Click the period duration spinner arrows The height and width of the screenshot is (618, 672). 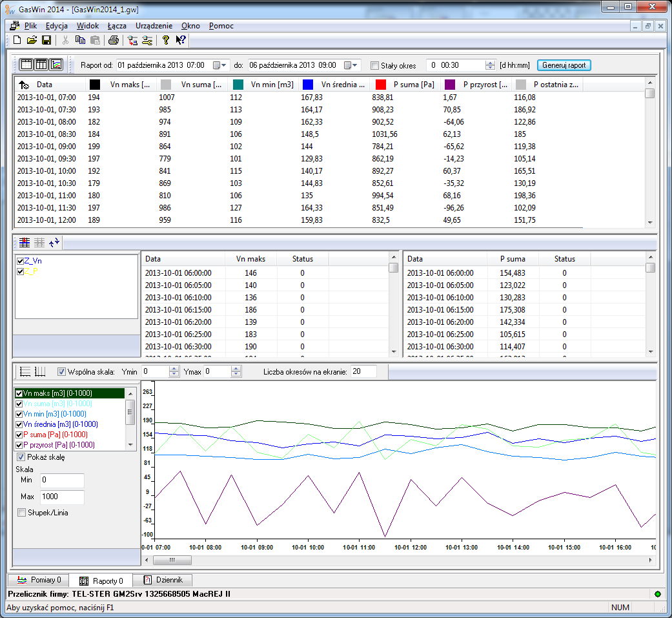tap(491, 65)
